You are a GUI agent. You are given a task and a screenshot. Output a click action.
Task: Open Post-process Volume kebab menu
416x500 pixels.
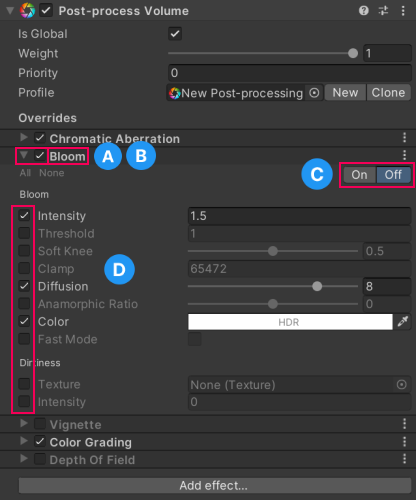[403, 11]
